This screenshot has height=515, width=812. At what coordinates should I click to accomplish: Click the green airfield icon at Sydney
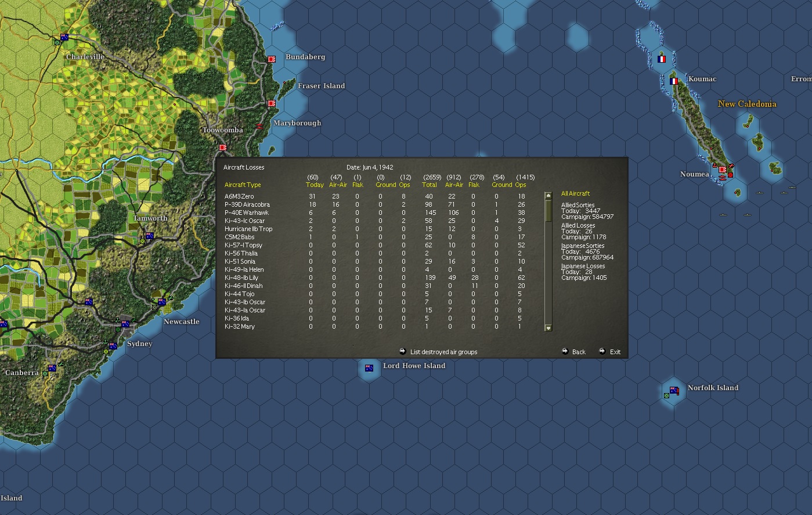point(134,320)
